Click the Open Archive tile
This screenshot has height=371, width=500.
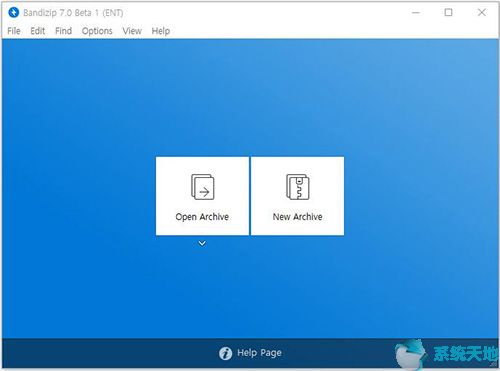202,196
